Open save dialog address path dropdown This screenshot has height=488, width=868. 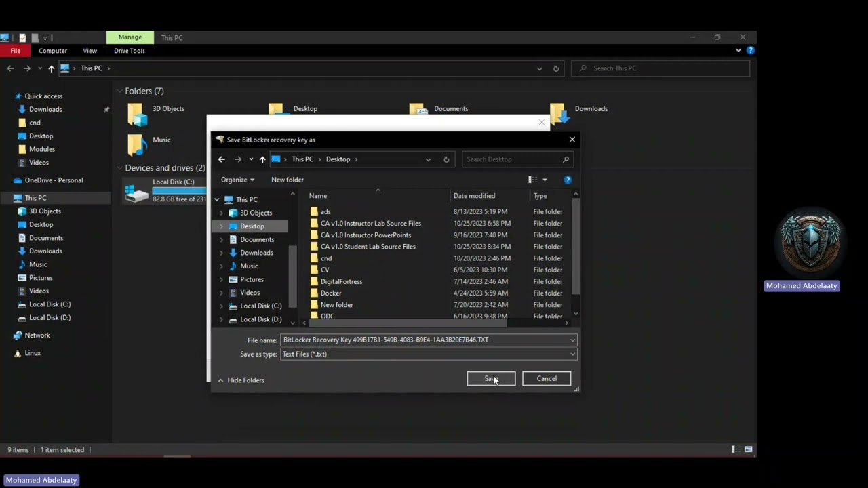[x=428, y=159]
